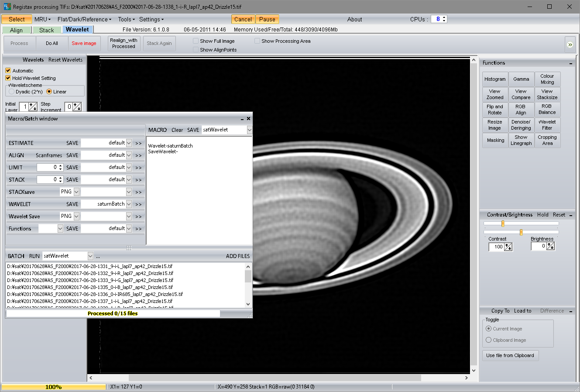Select the Dyadic (2^n) wavelet scheme
This screenshot has height=392, width=580.
click(11, 91)
